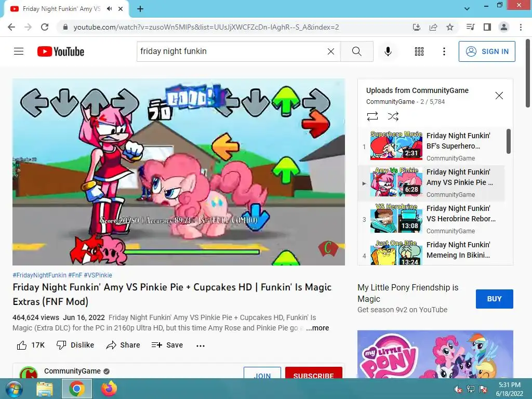Click #VSPinkie hashtag
532x399 pixels.
point(98,275)
